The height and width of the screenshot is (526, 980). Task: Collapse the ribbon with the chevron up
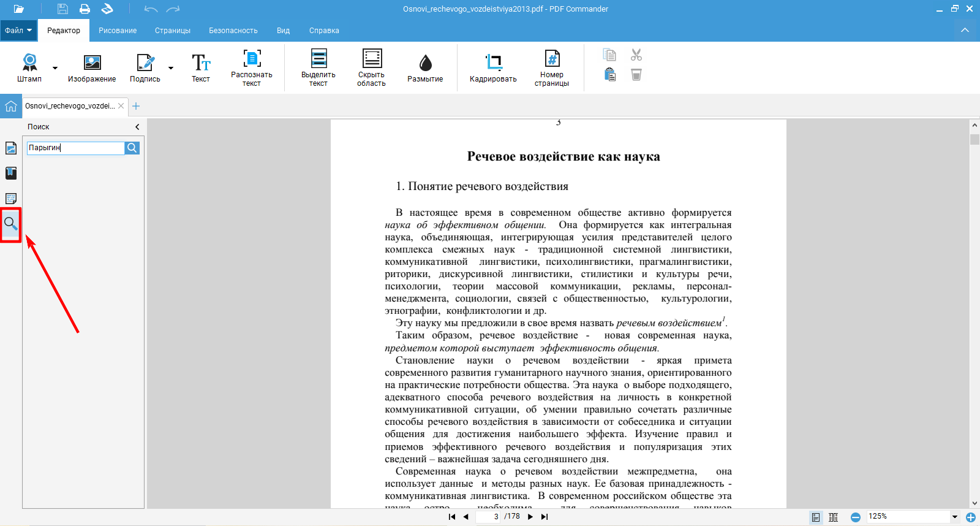(x=965, y=30)
